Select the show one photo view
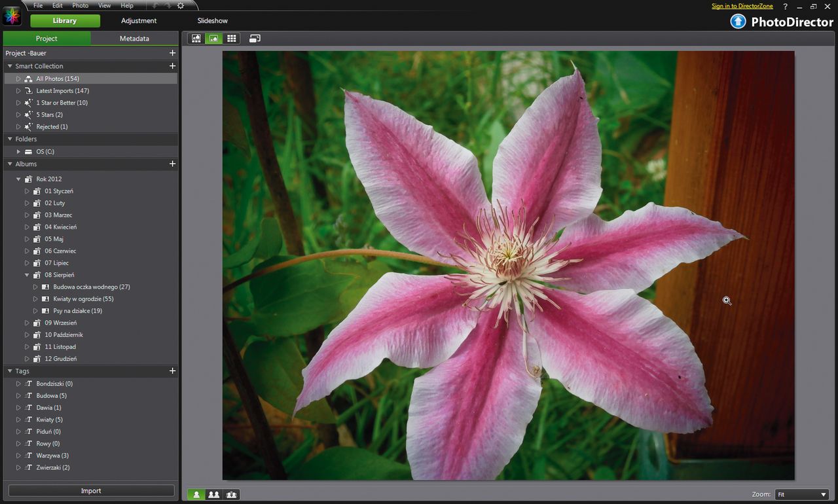Viewport: 838px width, 504px height. (196, 495)
